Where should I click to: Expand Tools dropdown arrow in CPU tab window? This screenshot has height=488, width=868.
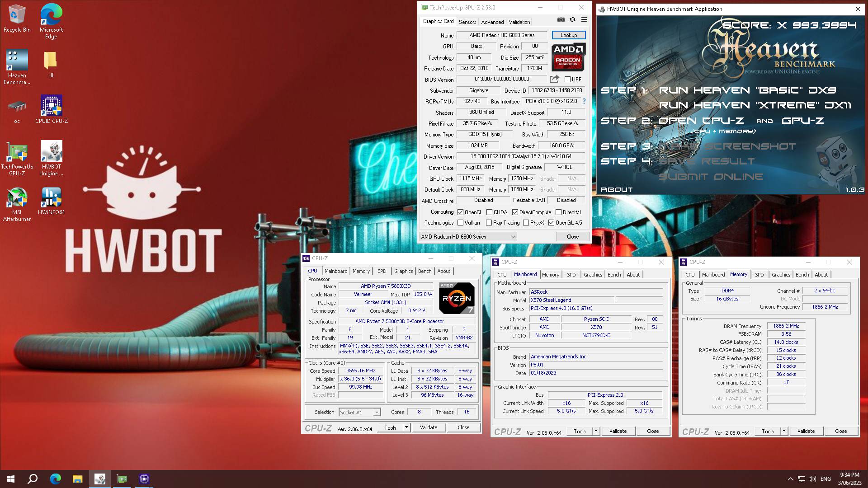(406, 427)
